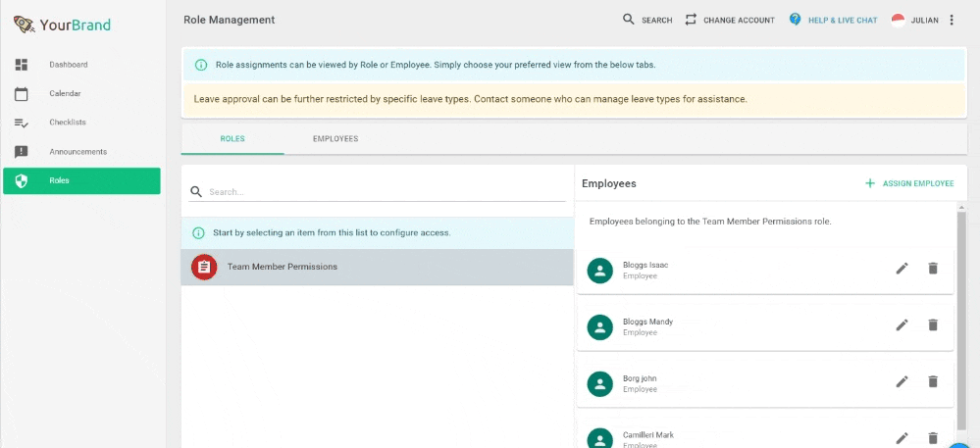Delete Bloggs Mandy trash icon
The height and width of the screenshot is (448, 980).
933,324
